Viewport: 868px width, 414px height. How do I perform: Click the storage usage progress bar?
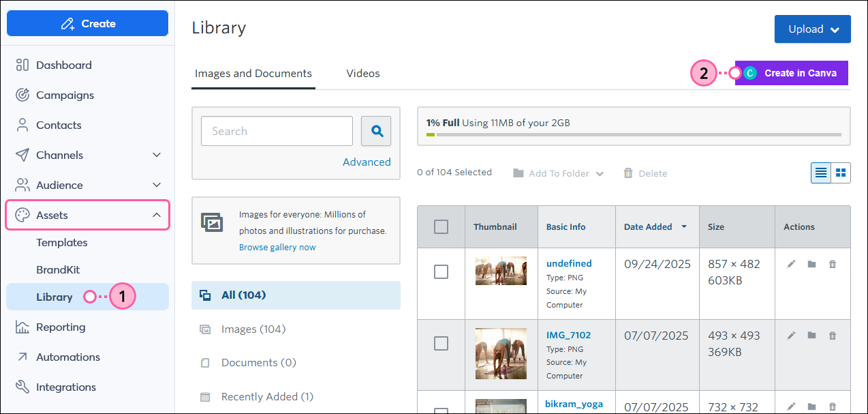pyautogui.click(x=634, y=134)
